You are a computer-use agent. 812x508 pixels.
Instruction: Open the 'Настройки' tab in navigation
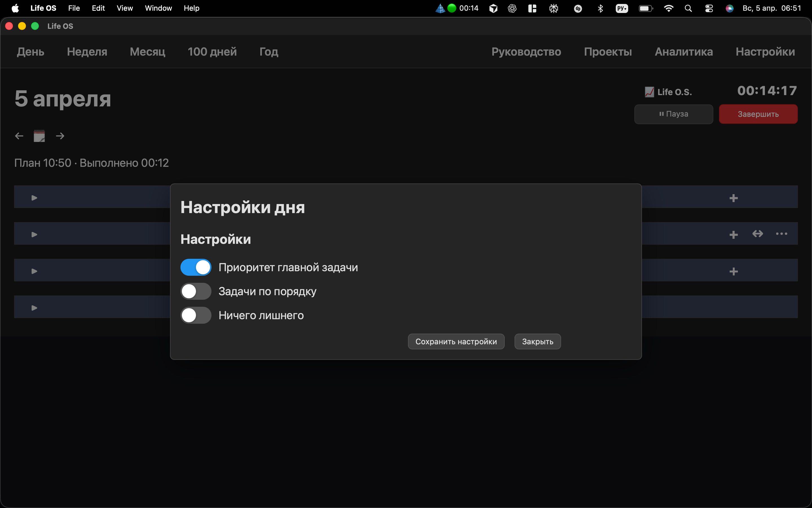tap(765, 52)
